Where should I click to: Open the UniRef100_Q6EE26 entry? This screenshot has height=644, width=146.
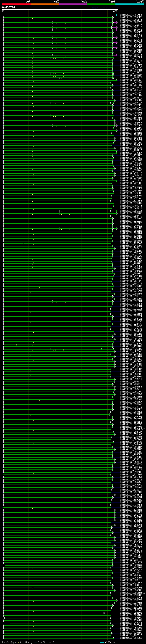[131, 281]
